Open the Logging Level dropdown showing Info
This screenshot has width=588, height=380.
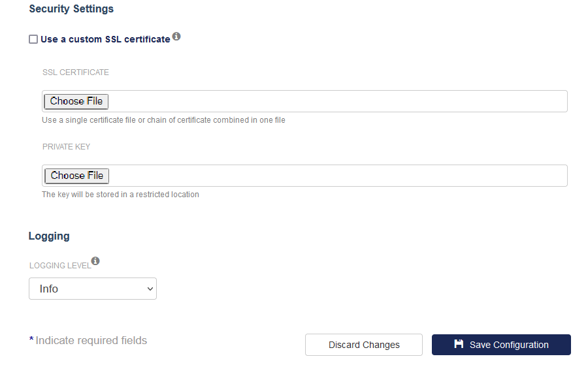[93, 289]
